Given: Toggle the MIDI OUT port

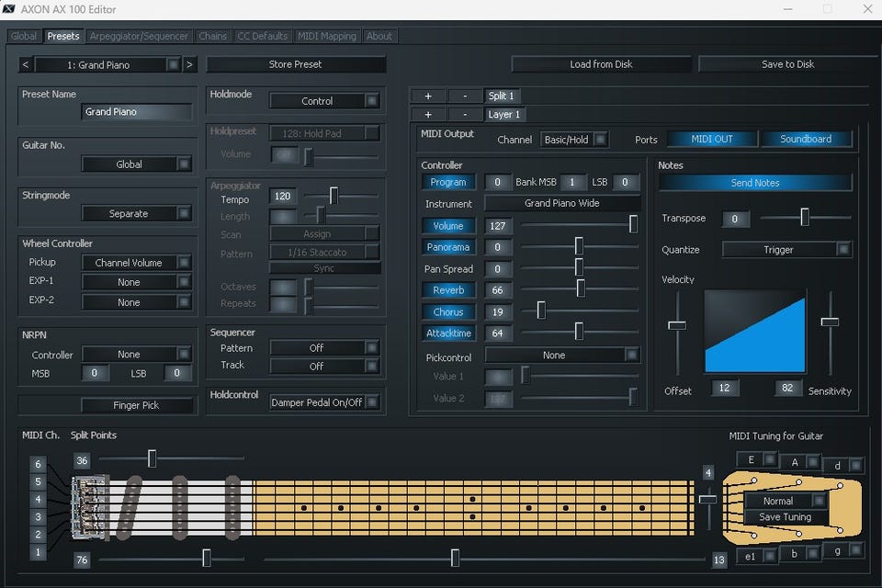Looking at the screenshot, I should (712, 139).
